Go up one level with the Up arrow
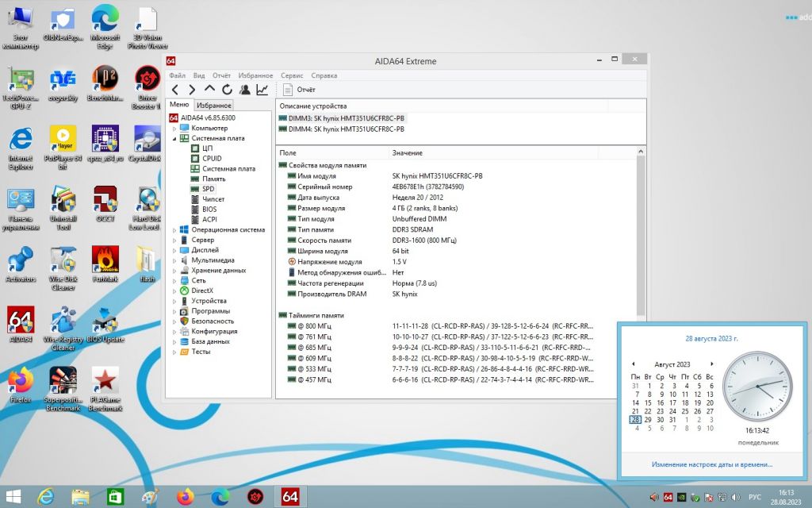Image resolution: width=812 pixels, height=508 pixels. [209, 89]
